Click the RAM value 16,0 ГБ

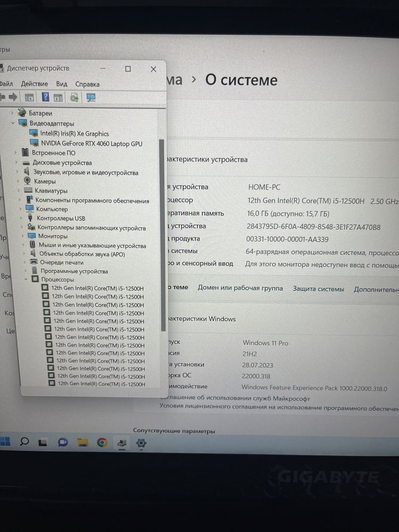(x=288, y=214)
